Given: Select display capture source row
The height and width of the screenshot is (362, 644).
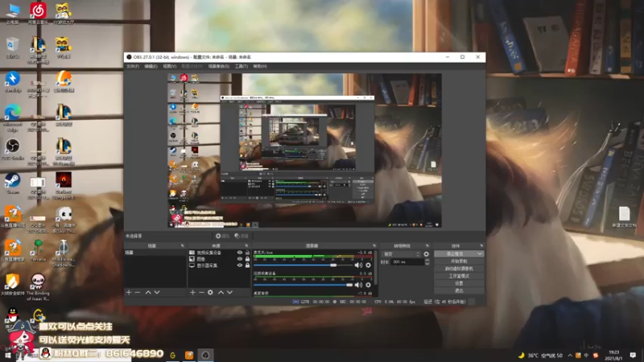Looking at the screenshot, I should click(219, 265).
